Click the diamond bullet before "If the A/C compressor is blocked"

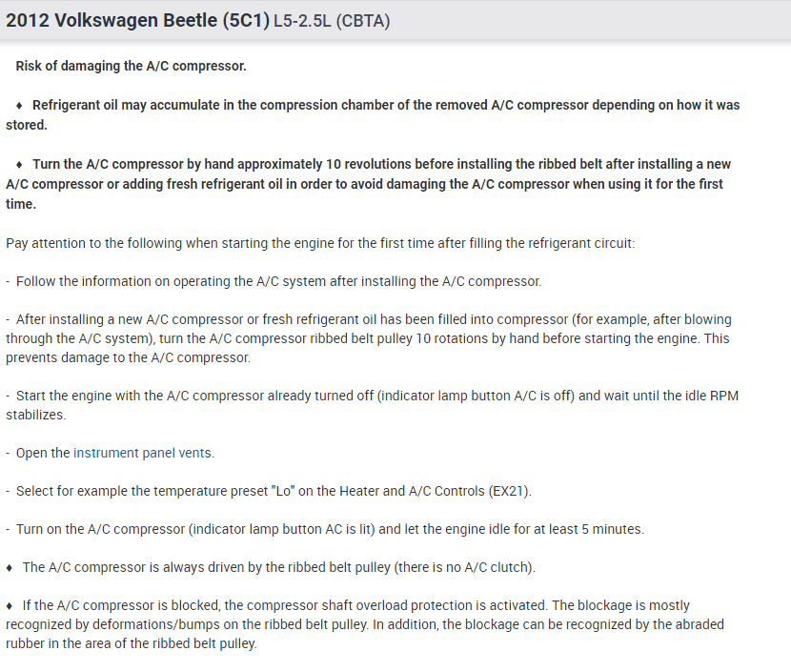pyautogui.click(x=10, y=606)
